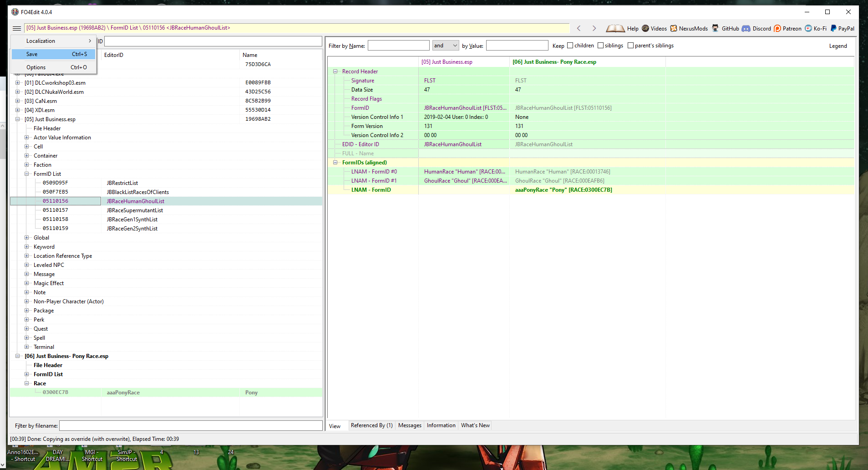Viewport: 868px width, 470px height.
Task: Open the Patreon icon link
Action: 777,28
